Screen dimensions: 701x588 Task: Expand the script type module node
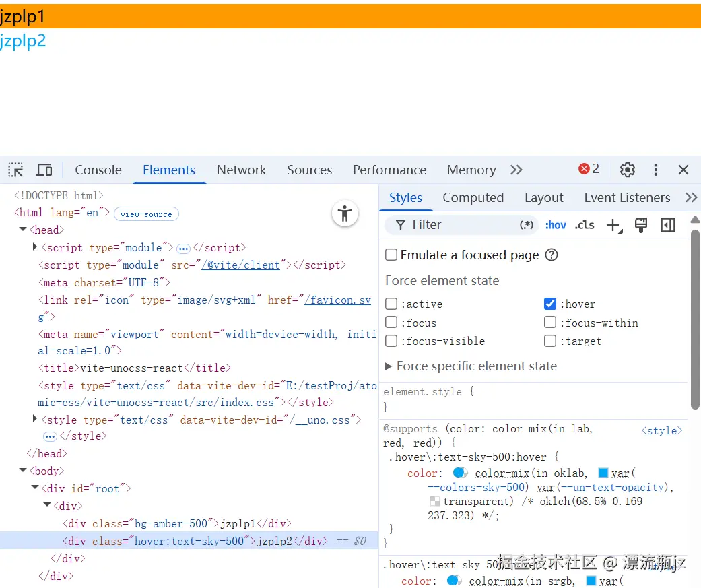(x=35, y=247)
